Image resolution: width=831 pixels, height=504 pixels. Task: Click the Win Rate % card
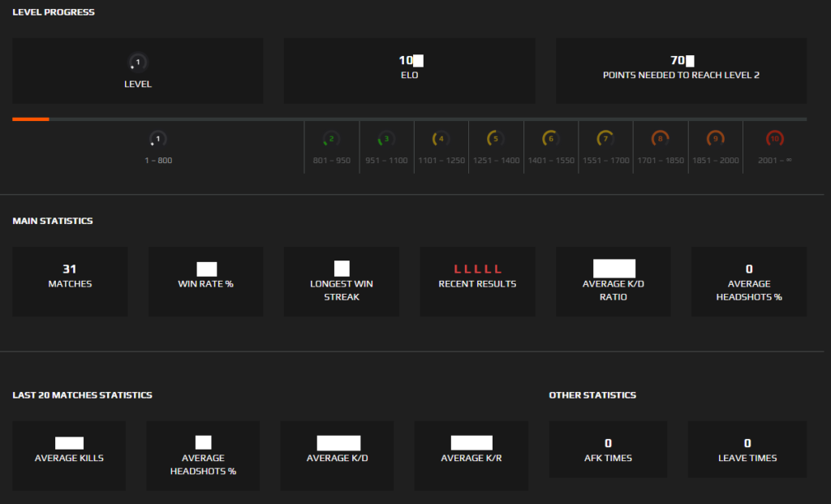coord(205,281)
